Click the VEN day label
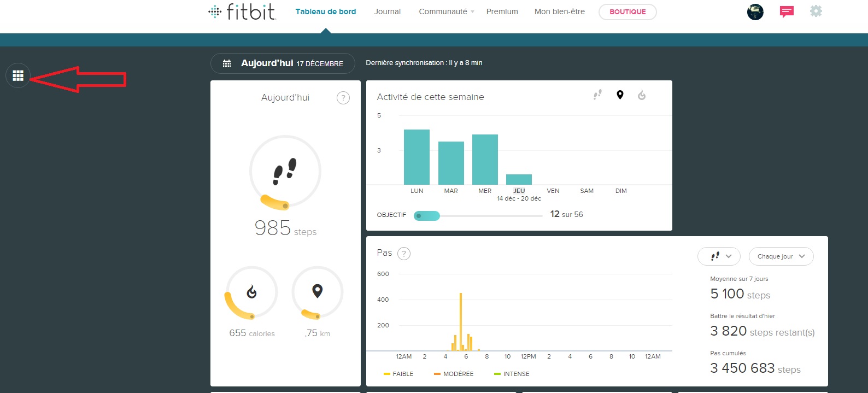The height and width of the screenshot is (393, 868). pos(553,191)
